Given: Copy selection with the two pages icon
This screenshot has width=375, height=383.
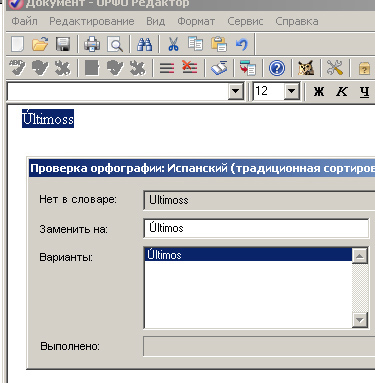Looking at the screenshot, I should [195, 44].
